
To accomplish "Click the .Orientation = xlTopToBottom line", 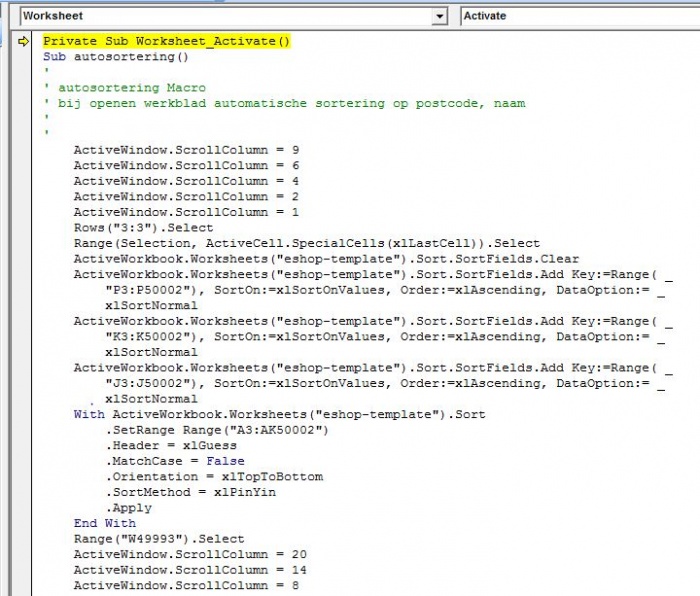I will tap(214, 477).
